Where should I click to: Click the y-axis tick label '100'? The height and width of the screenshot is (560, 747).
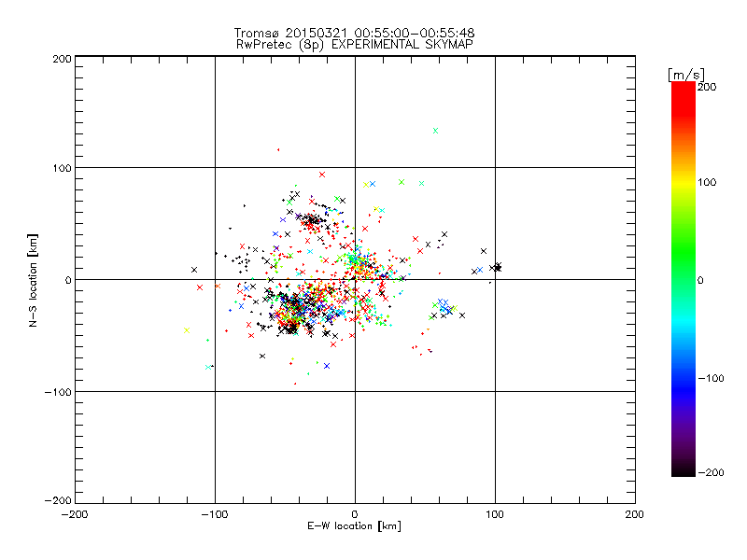(62, 168)
